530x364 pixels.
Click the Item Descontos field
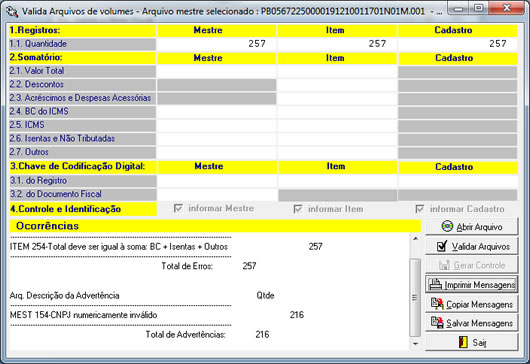coord(337,85)
